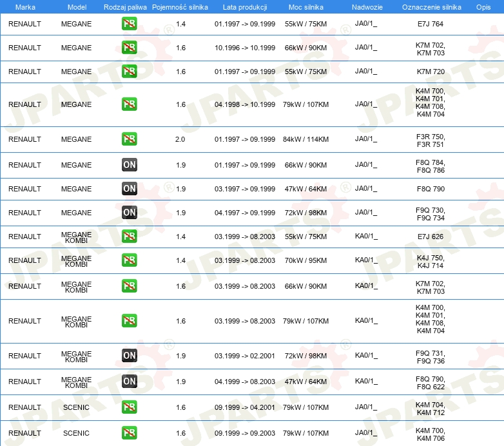The width and height of the screenshot is (504, 446).
Task: Select engine codes F8Q 784, F8Q 786
Action: [x=431, y=166]
